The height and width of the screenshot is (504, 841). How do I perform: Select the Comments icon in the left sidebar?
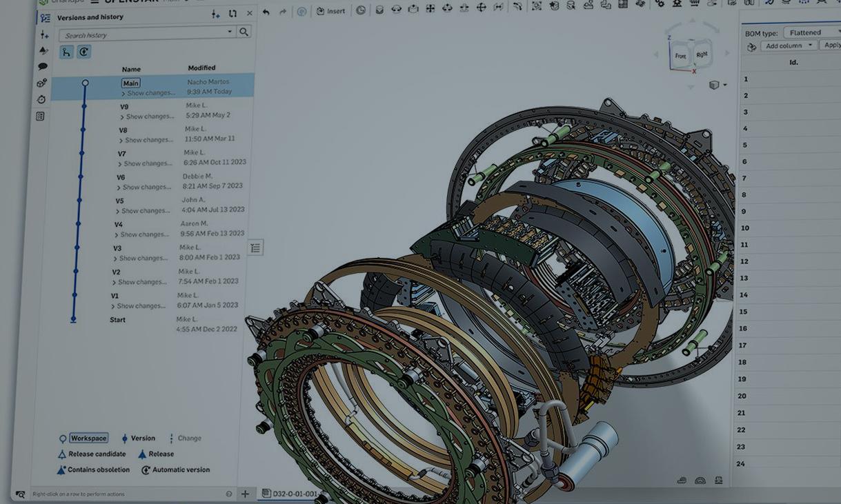click(42, 65)
